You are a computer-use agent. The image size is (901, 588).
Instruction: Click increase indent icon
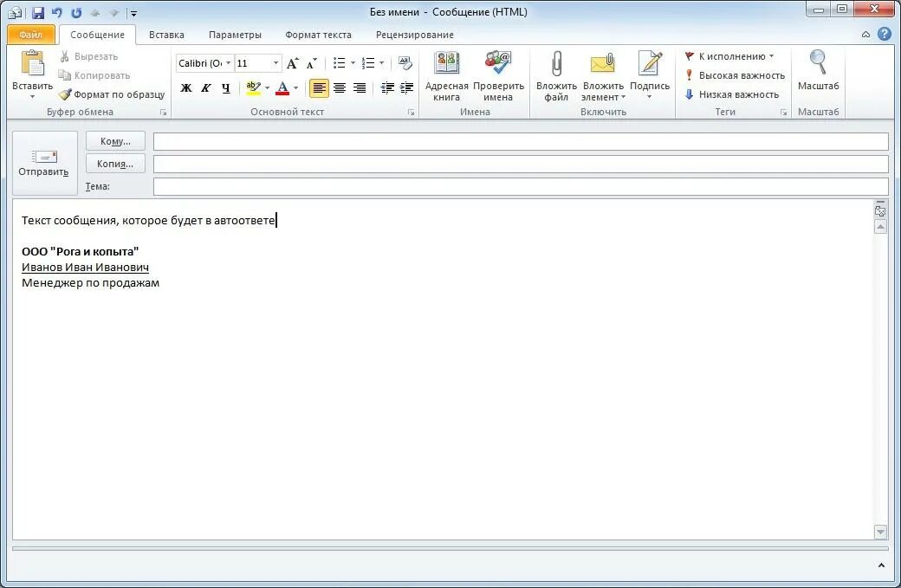coord(407,87)
